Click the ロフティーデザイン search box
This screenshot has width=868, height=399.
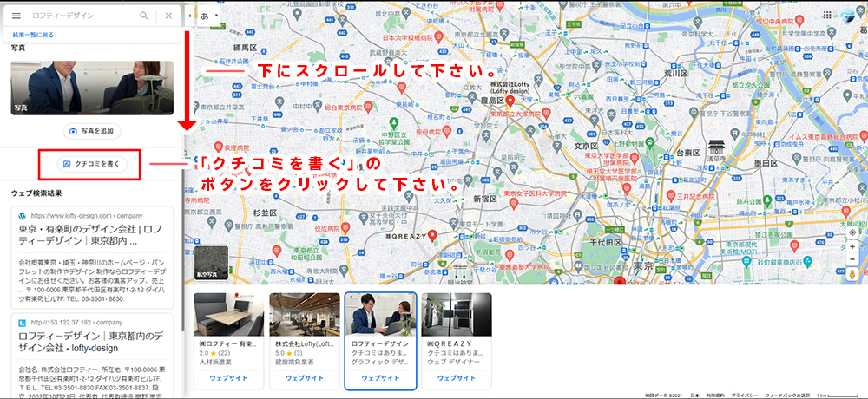pyautogui.click(x=83, y=16)
